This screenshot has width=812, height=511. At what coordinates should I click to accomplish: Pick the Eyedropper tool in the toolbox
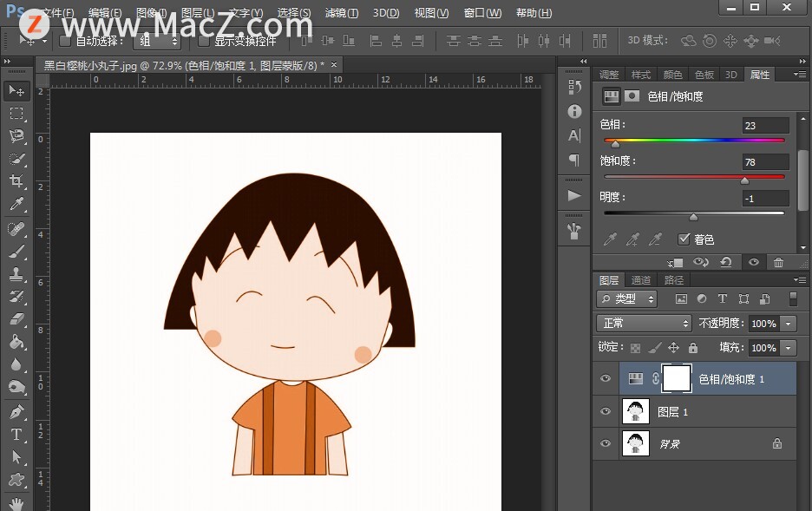click(x=16, y=204)
